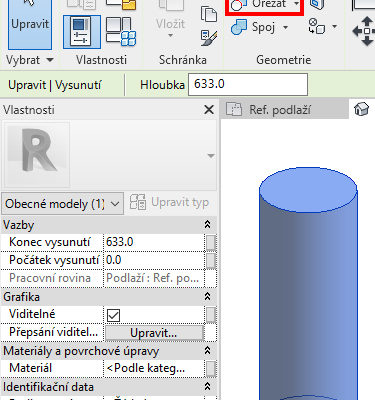Click the Spoj join geometry icon
The width and height of the screenshot is (375, 400).
[239, 27]
